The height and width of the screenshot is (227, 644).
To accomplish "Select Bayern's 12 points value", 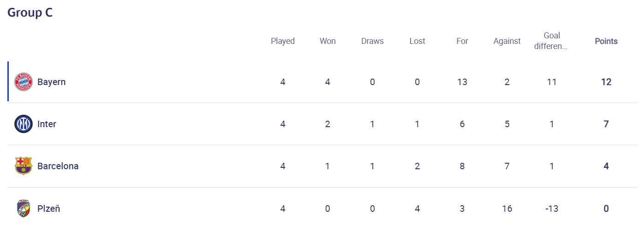I will coord(606,82).
